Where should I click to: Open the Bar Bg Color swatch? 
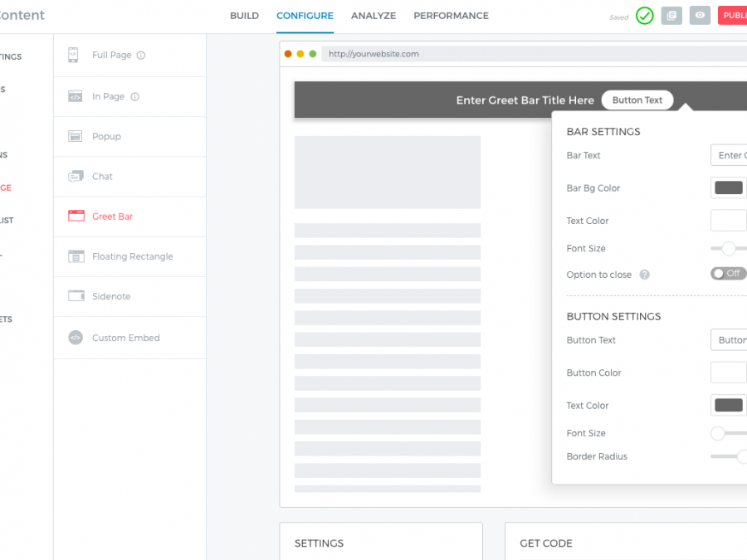pyautogui.click(x=728, y=187)
